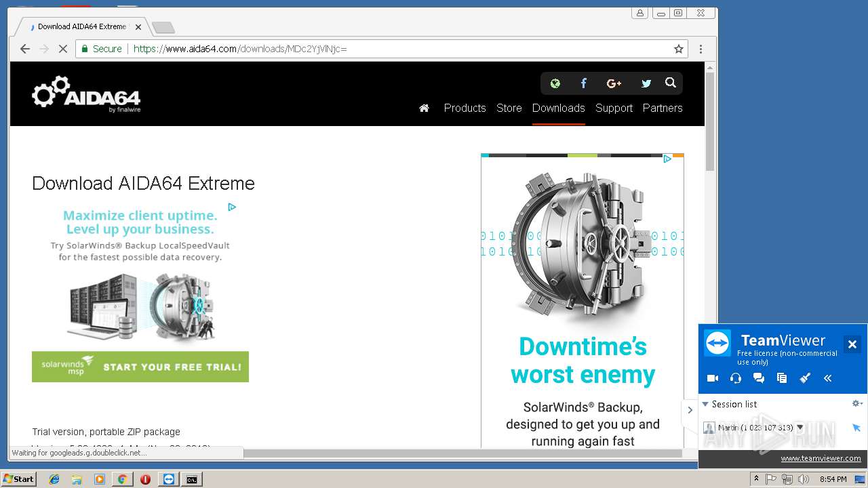Screen dimensions: 868x488
Task: Open the Twitter bird icon in header
Action: click(646, 83)
